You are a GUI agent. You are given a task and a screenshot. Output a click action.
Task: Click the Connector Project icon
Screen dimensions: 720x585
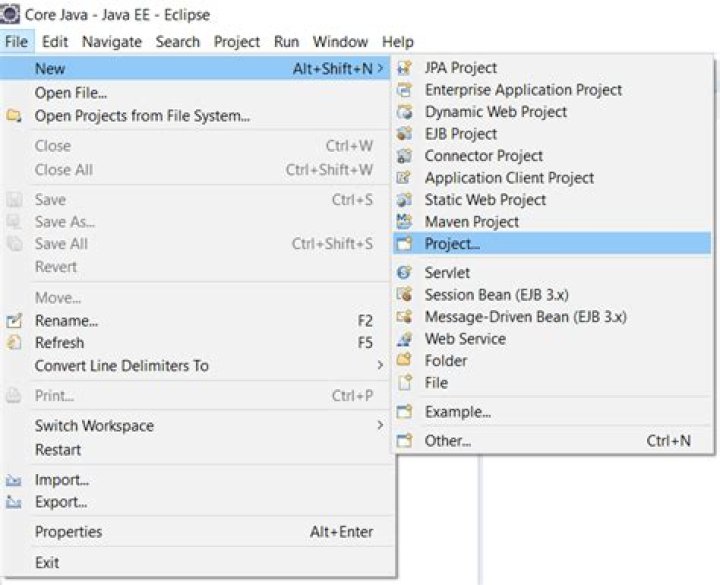(x=405, y=156)
